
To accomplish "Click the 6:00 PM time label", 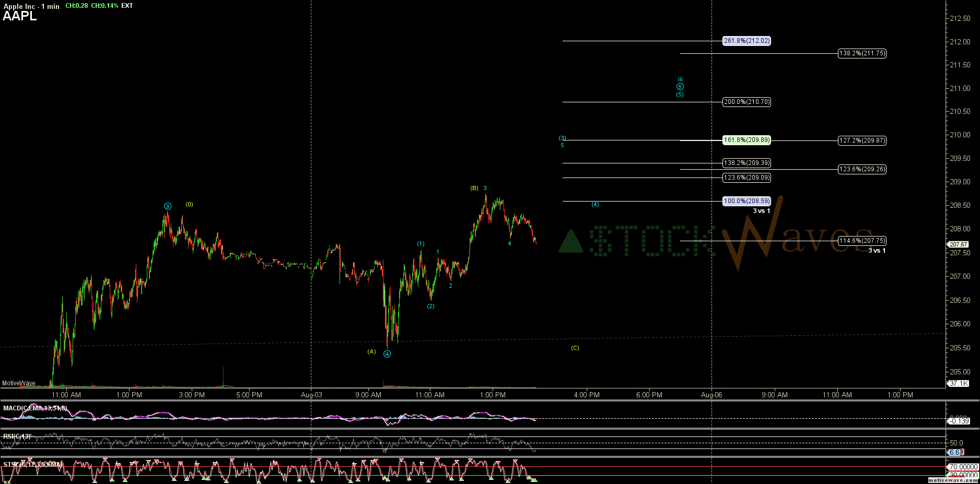I will (x=649, y=395).
